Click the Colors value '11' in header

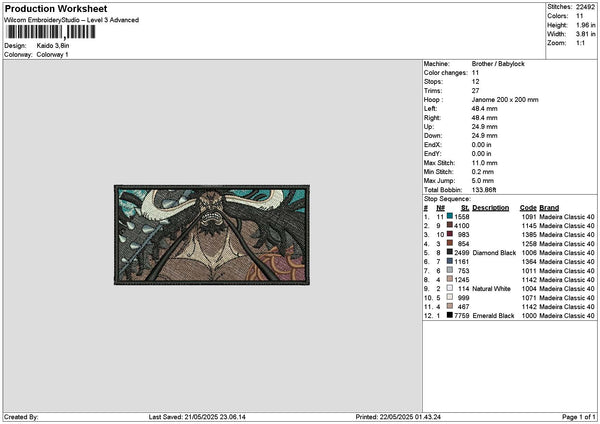(x=580, y=16)
